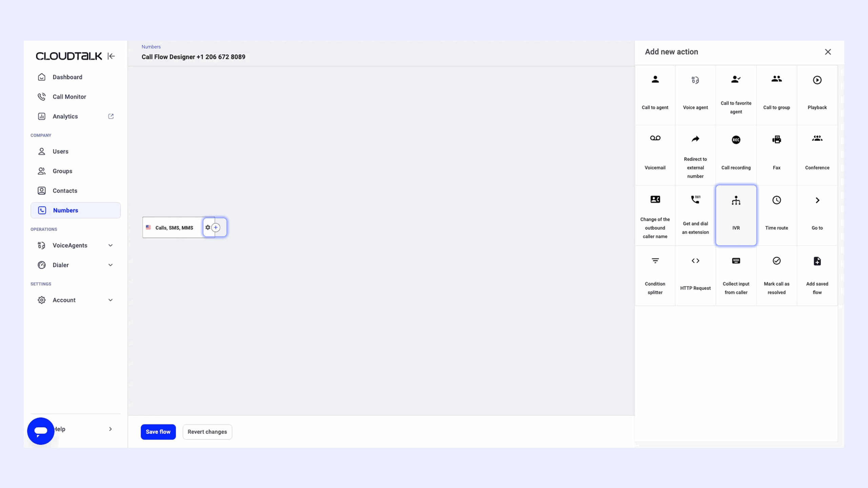Click the Save flow button
The image size is (868, 488).
[x=158, y=432]
